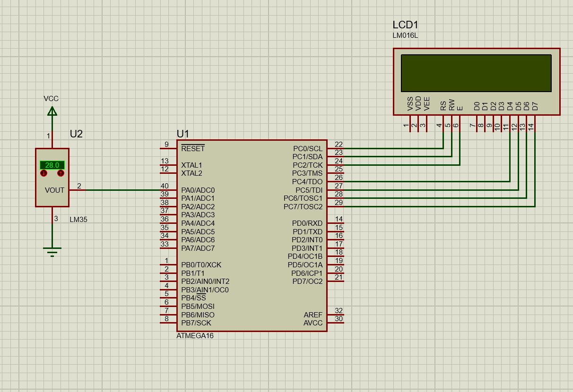Select the PA2/ADC2 pin label

coord(198,207)
